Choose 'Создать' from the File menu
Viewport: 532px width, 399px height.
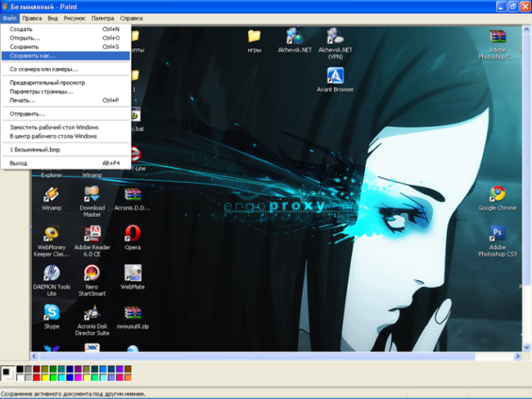(65, 29)
